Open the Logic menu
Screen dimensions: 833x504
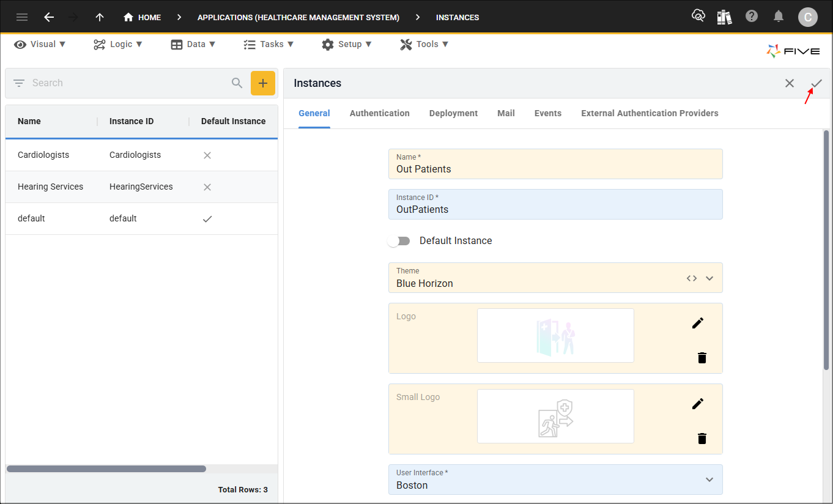(118, 44)
